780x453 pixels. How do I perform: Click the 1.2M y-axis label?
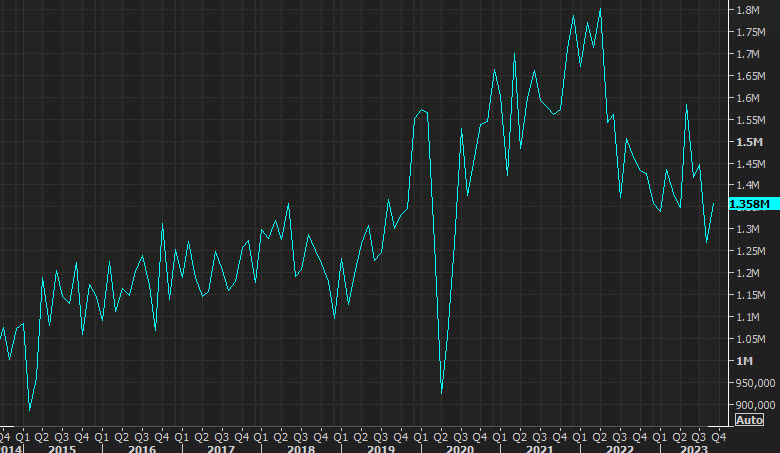748,273
